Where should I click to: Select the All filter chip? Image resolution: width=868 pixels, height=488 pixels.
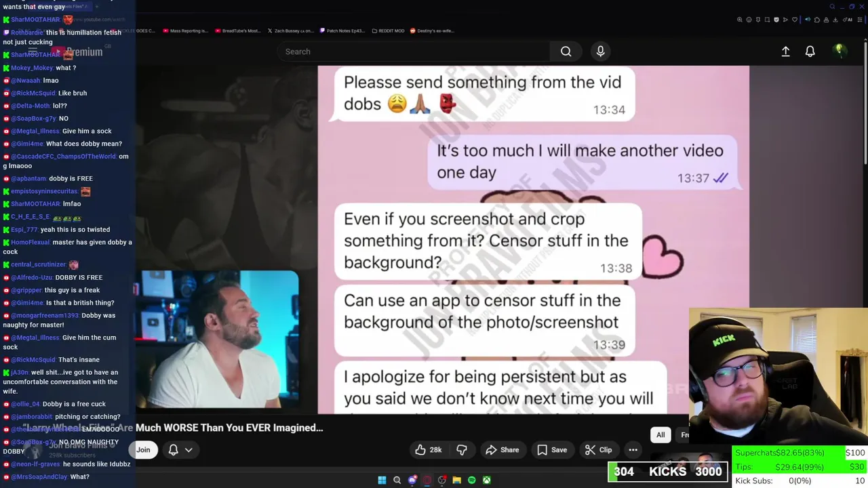[x=660, y=435]
